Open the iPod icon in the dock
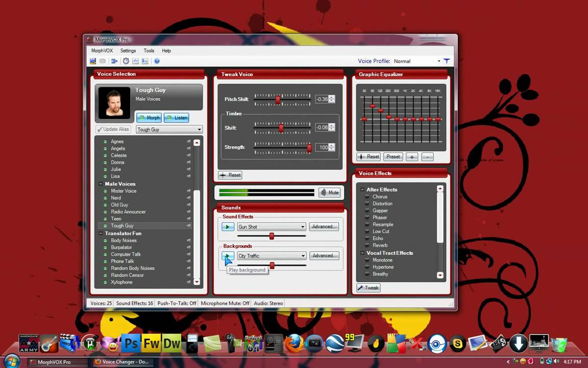The height and width of the screenshot is (368, 588). pos(192,343)
